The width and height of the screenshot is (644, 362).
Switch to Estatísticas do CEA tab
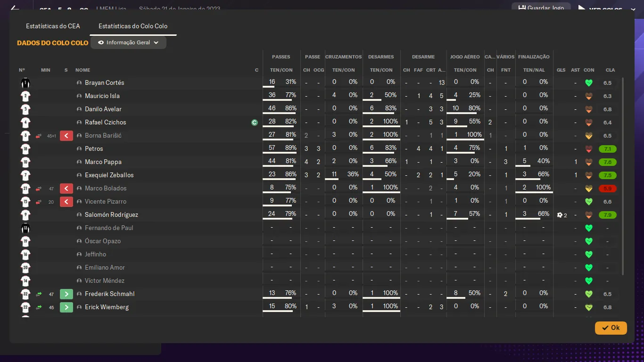(x=53, y=26)
